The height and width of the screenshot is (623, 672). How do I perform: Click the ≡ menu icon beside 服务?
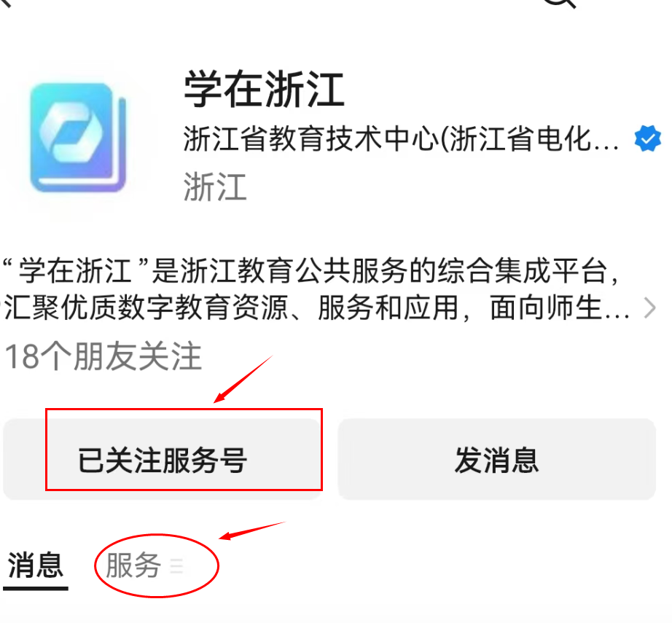tap(176, 566)
